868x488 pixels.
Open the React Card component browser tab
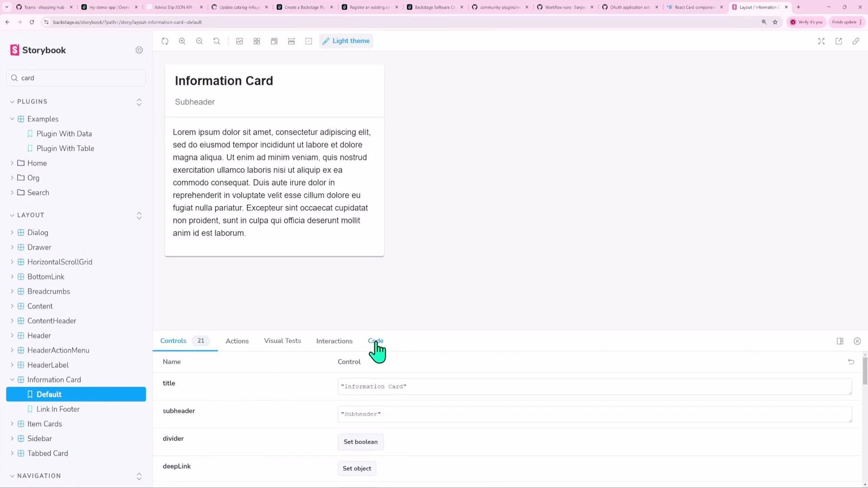(x=695, y=7)
